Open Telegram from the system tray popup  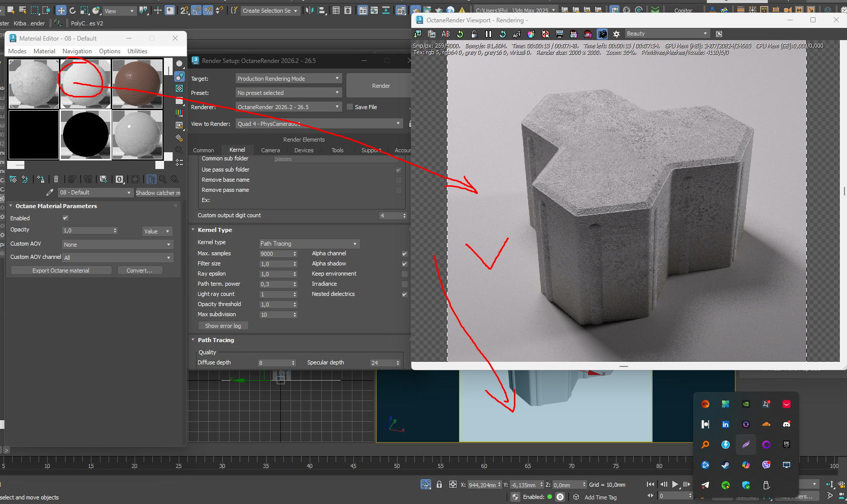[705, 485]
